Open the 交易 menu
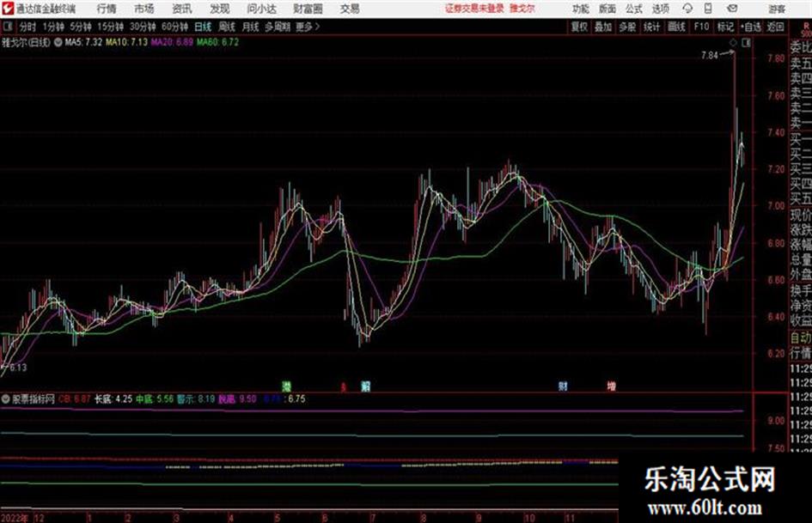 (x=350, y=9)
